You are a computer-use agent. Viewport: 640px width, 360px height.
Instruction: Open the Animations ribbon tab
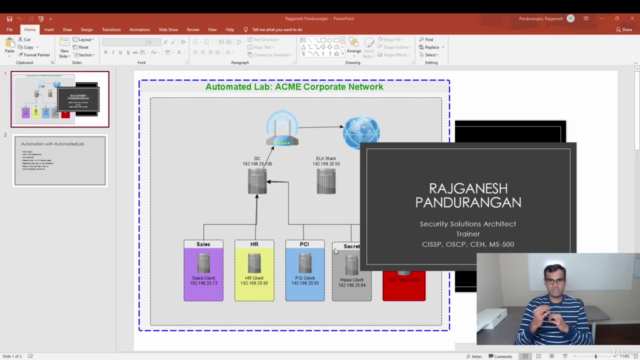(140, 30)
